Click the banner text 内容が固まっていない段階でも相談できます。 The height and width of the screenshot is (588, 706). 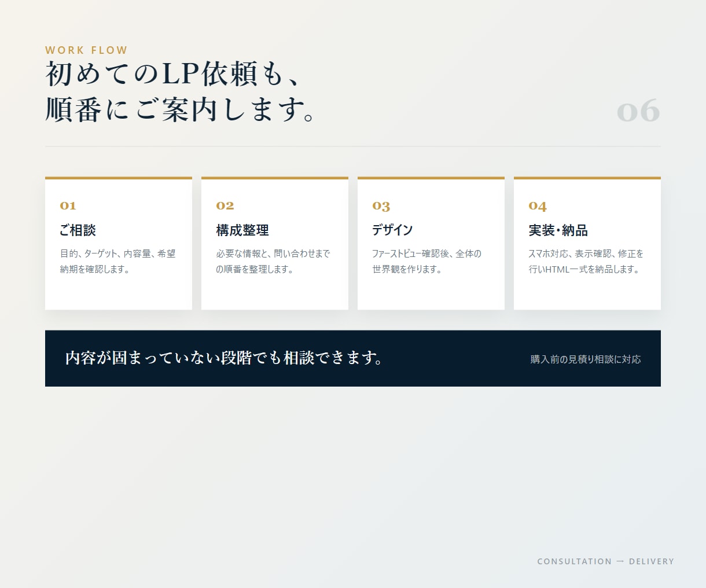coord(225,358)
